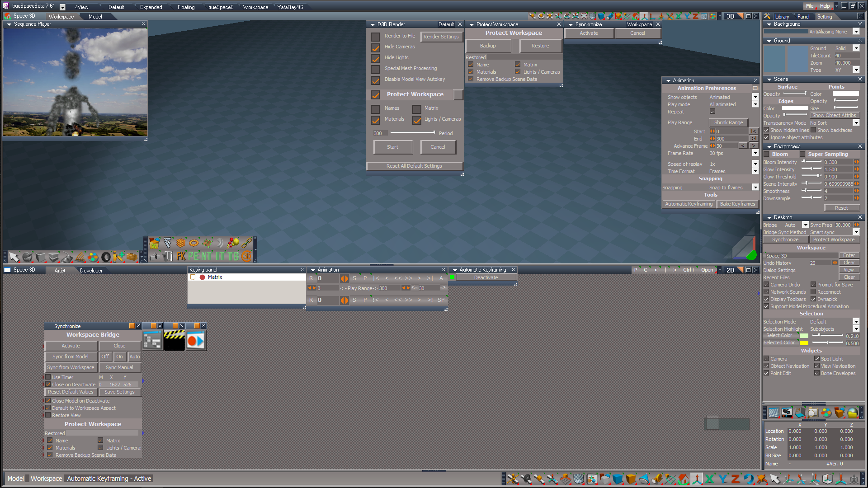Click the orange 3D logo icon

246,256
